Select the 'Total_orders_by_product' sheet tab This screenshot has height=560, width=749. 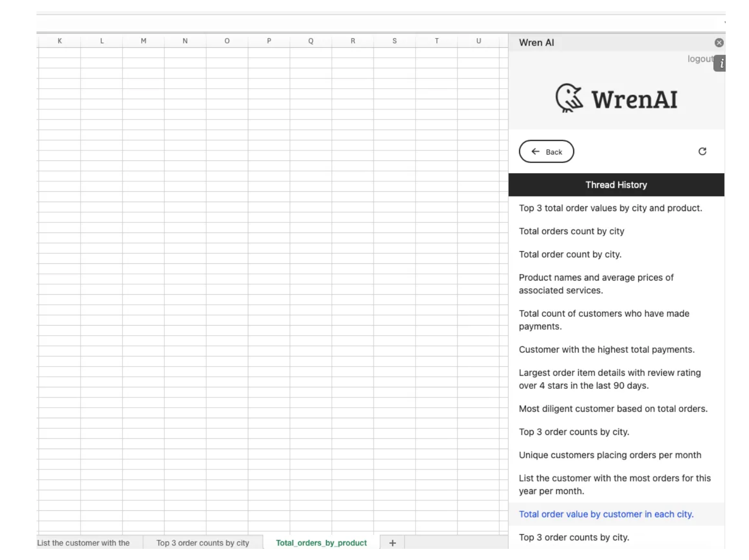click(321, 543)
